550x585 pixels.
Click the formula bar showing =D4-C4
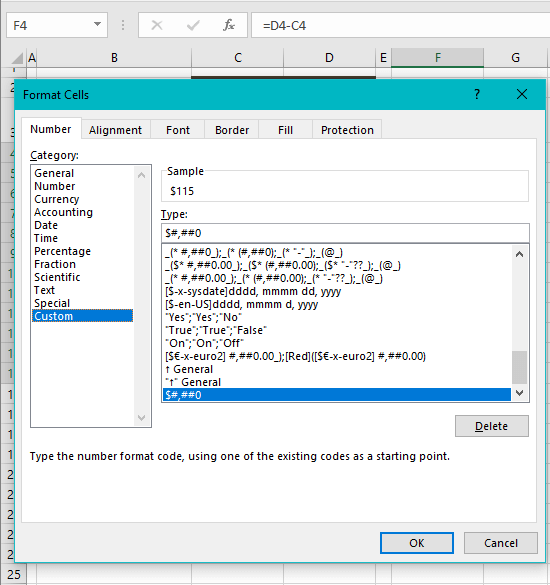coord(401,25)
